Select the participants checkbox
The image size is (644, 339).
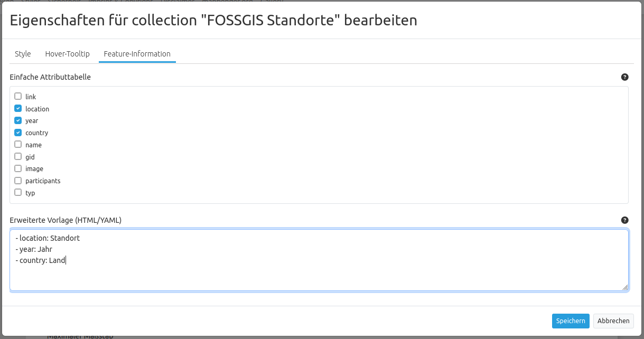(18, 181)
